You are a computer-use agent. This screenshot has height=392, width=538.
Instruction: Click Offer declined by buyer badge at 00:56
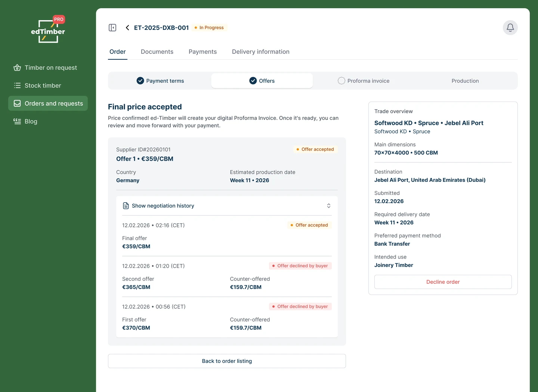(x=300, y=307)
